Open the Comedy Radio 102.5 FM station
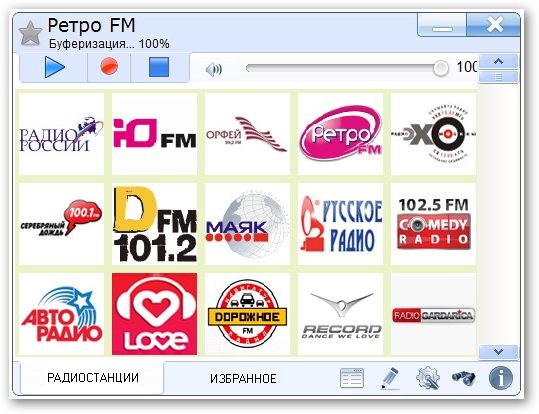 click(433, 224)
